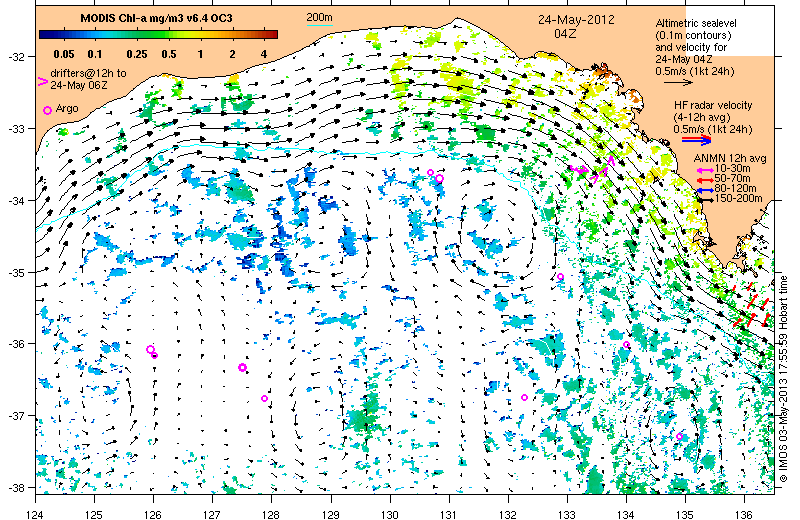Screen dimensions: 800x520
Task: Select Argo float marker near 128E, 36.8S
Action: coord(264,399)
